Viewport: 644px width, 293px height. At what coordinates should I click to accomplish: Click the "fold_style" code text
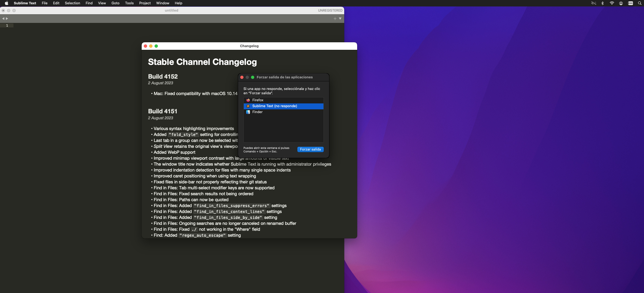(x=183, y=135)
